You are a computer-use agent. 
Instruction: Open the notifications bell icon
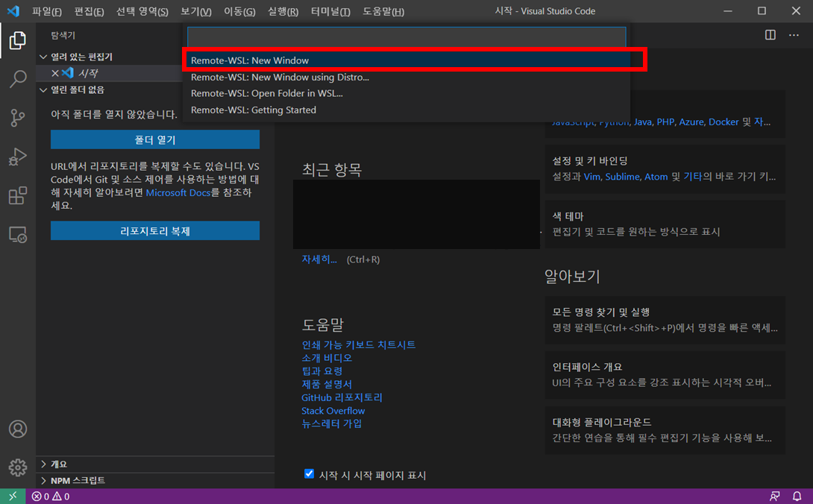click(797, 497)
